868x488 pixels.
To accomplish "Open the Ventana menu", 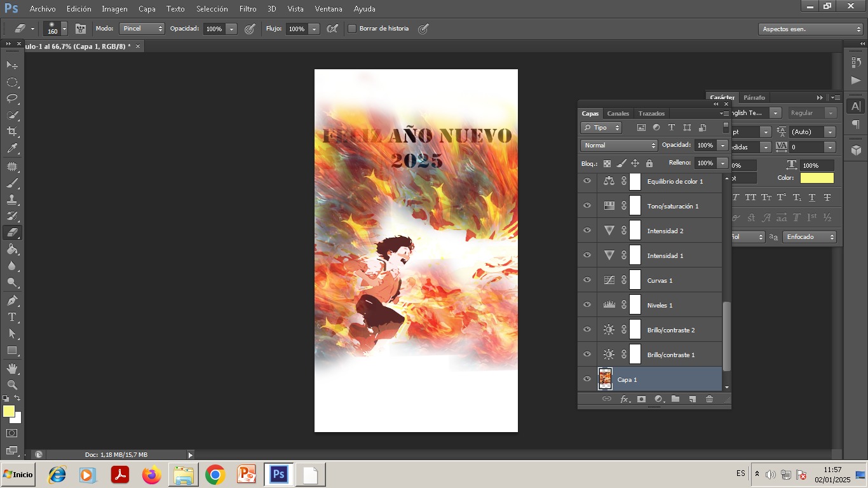I will (x=329, y=9).
